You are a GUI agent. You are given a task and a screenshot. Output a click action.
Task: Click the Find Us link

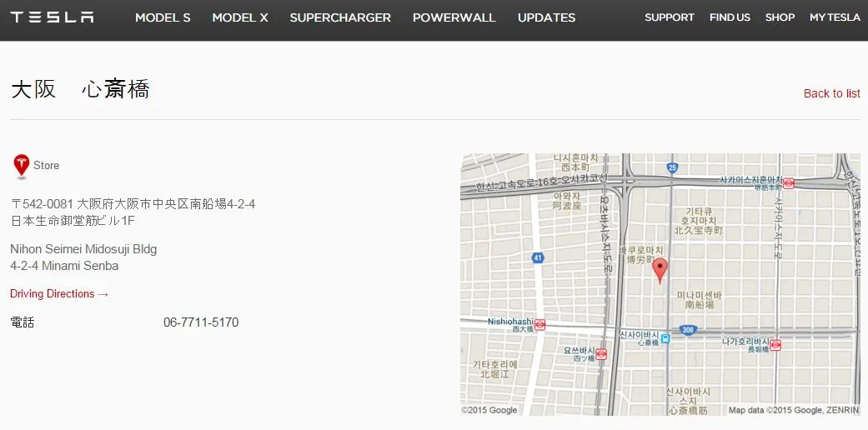point(730,17)
